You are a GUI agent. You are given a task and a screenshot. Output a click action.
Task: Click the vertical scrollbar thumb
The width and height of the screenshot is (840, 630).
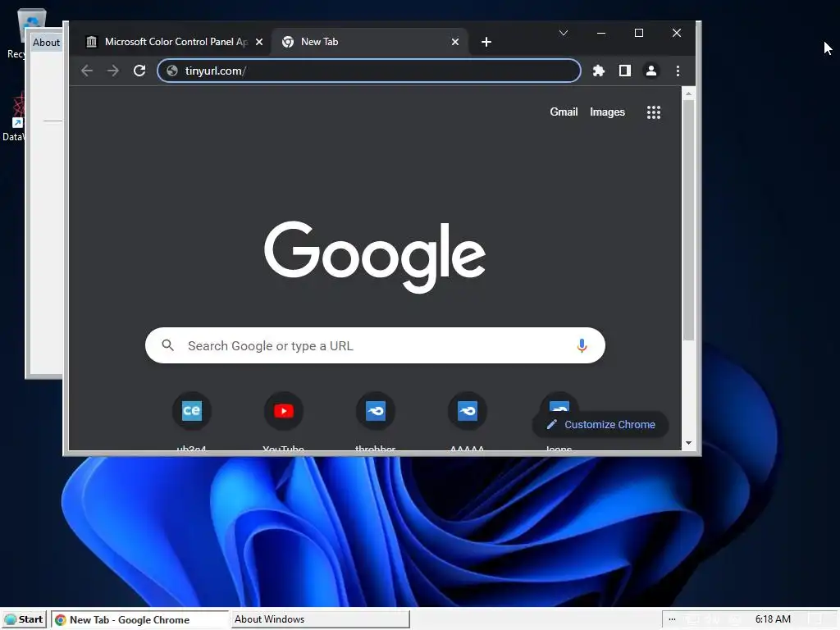688,220
